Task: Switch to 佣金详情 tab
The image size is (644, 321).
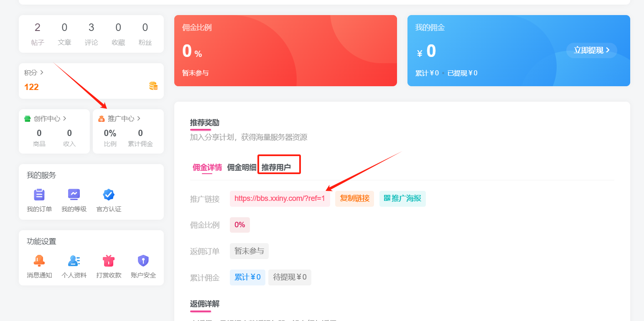Action: tap(207, 167)
